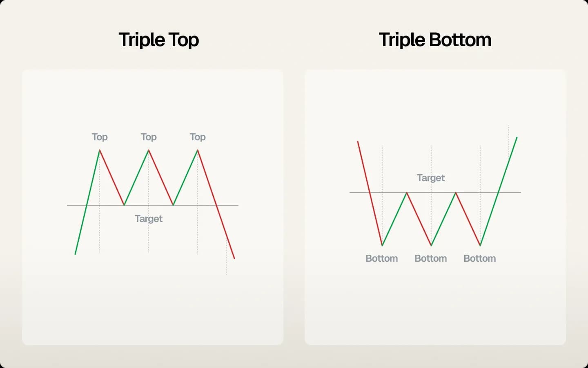Select the middle "Bottom" label
Viewport: 588px width, 368px height.
pyautogui.click(x=431, y=258)
